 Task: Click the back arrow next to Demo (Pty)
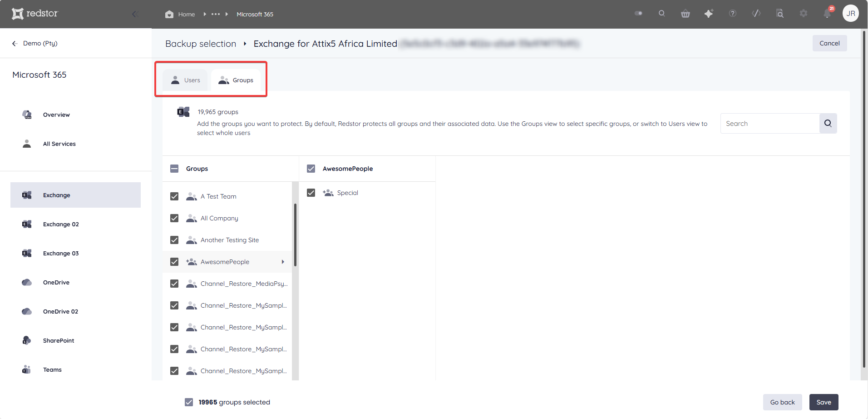click(15, 43)
